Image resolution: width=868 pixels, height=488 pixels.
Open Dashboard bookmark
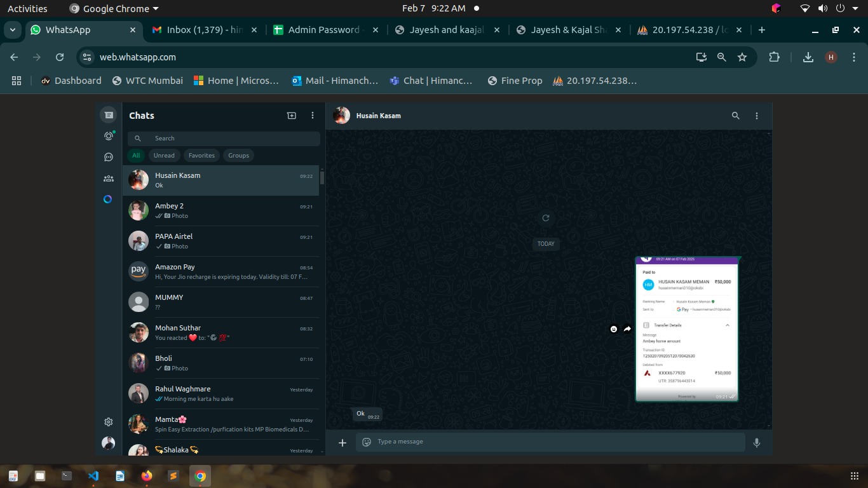tap(71, 81)
